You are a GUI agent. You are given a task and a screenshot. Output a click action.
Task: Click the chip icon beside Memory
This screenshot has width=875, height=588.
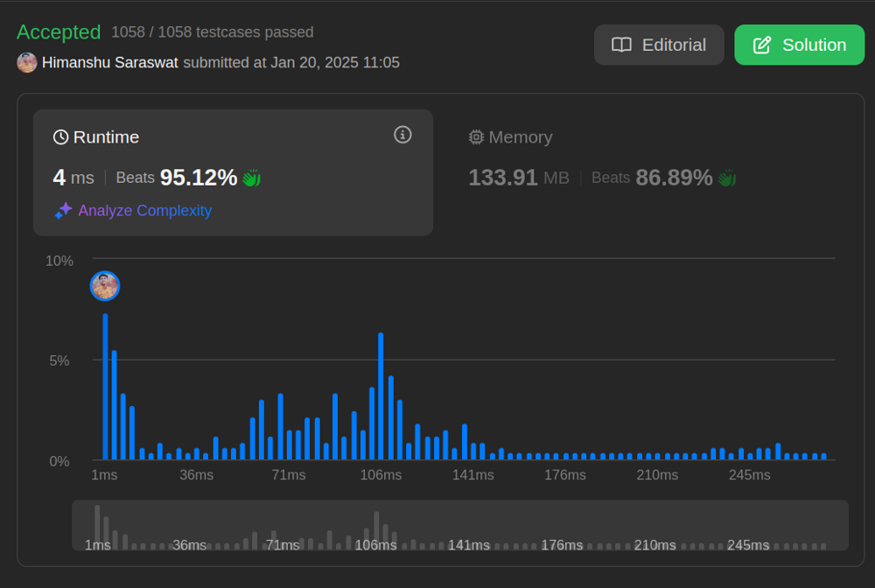point(475,136)
